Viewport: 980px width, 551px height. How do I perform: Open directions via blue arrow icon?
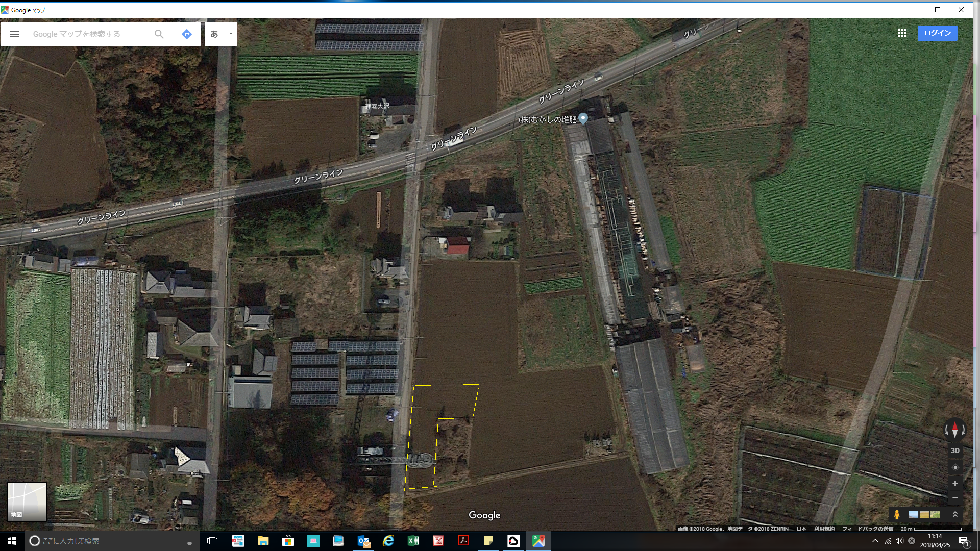pyautogui.click(x=187, y=34)
